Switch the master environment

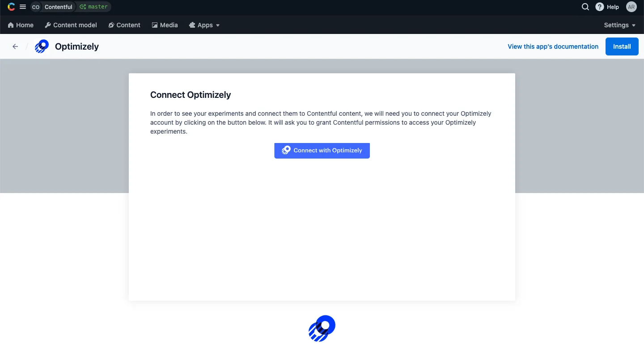tap(93, 7)
